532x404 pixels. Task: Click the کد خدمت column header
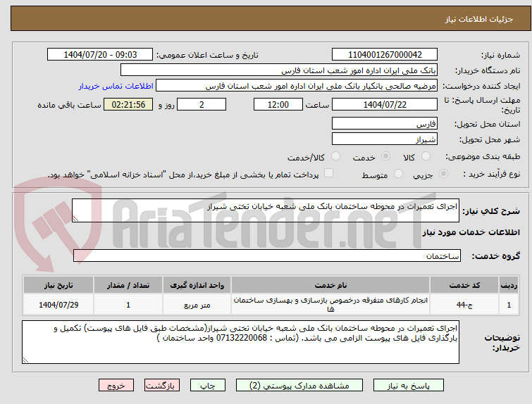click(x=464, y=285)
